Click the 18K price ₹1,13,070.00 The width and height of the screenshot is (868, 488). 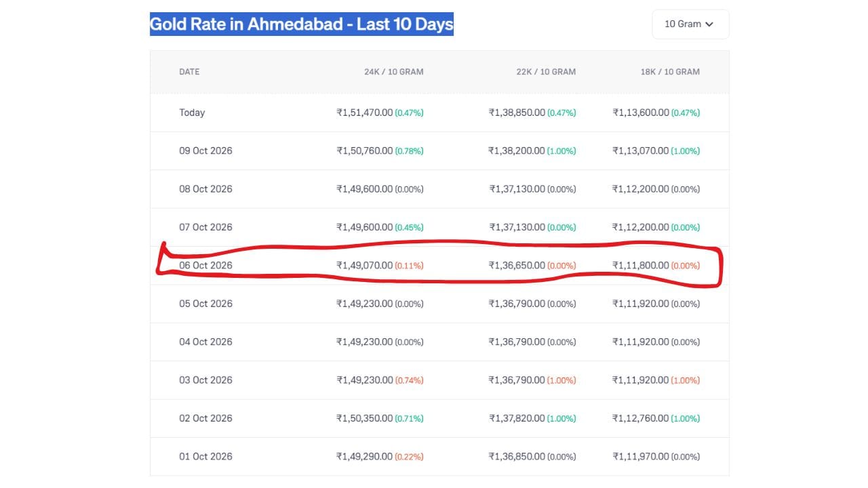[x=641, y=150]
